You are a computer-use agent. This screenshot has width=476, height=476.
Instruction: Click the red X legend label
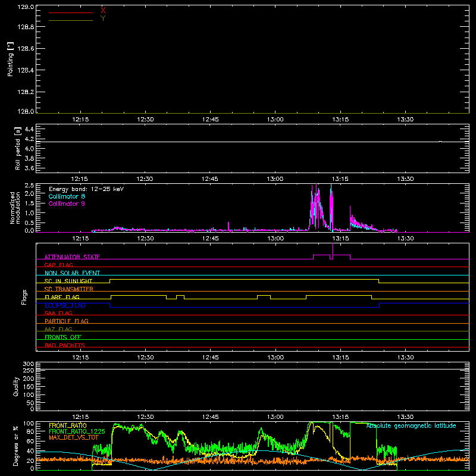(x=103, y=11)
